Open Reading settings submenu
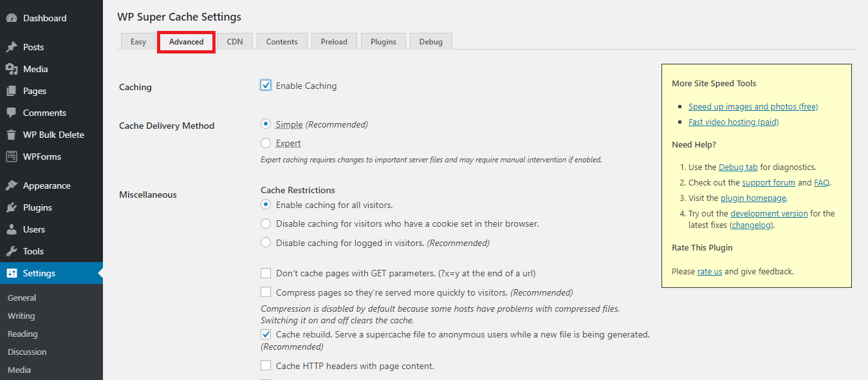This screenshot has height=380, width=868. click(23, 334)
